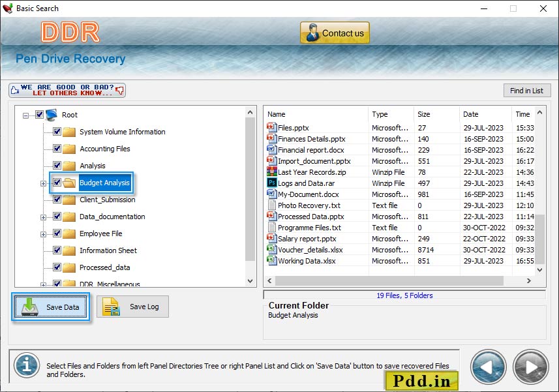The height and width of the screenshot is (392, 559).
Task: Click the Employee File folder icon
Action: point(69,234)
